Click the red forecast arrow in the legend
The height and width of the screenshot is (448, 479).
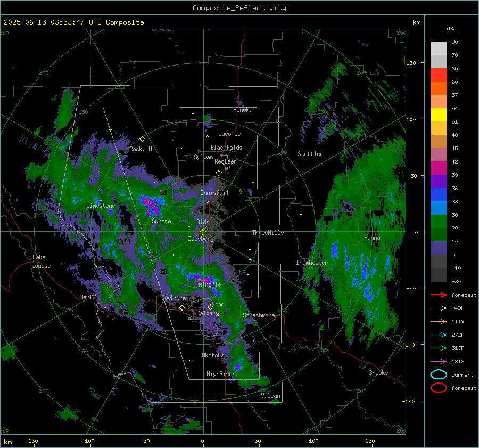[x=439, y=295]
